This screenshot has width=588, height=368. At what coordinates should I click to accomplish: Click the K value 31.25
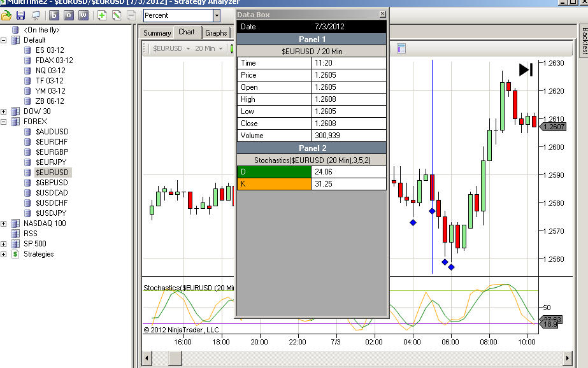click(x=324, y=183)
